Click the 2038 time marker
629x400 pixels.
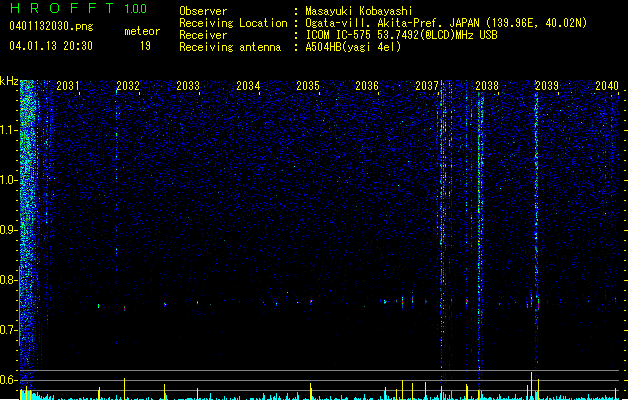tap(487, 85)
